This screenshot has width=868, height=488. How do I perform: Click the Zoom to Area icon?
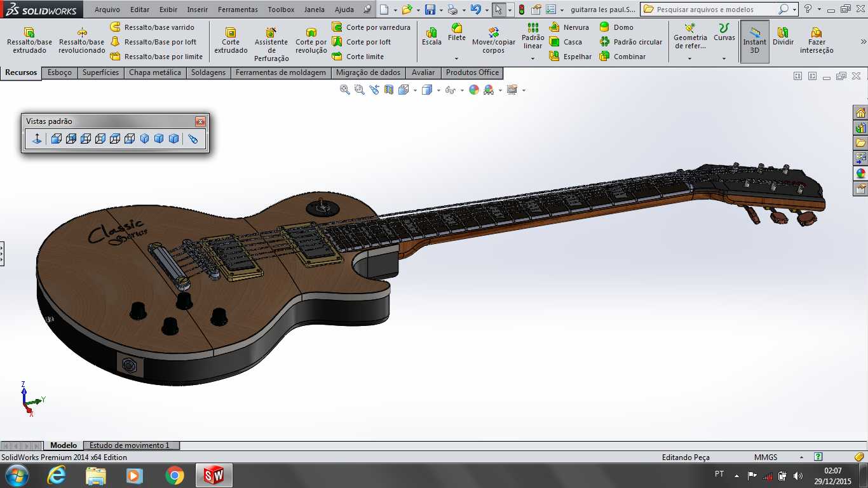[x=360, y=90]
